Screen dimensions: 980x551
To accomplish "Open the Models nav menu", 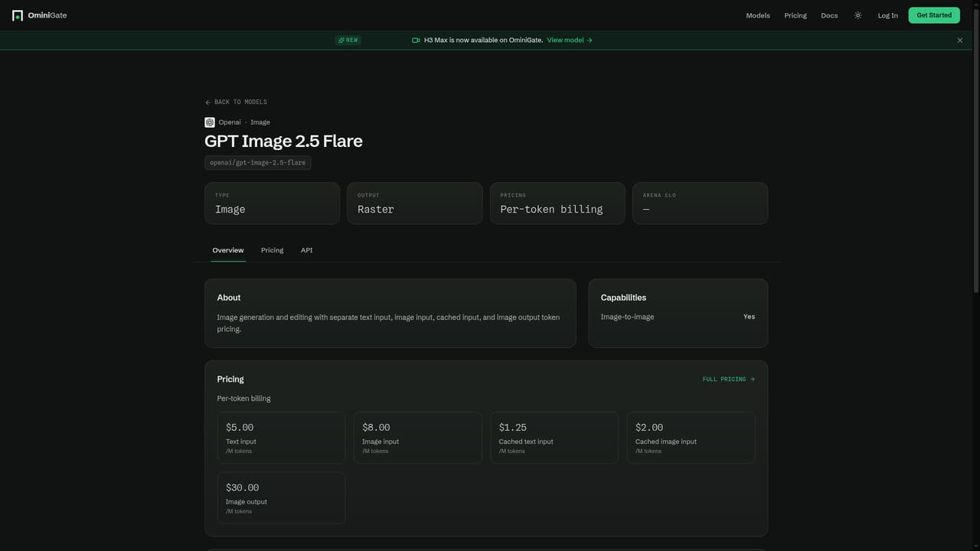I will pyautogui.click(x=758, y=15).
